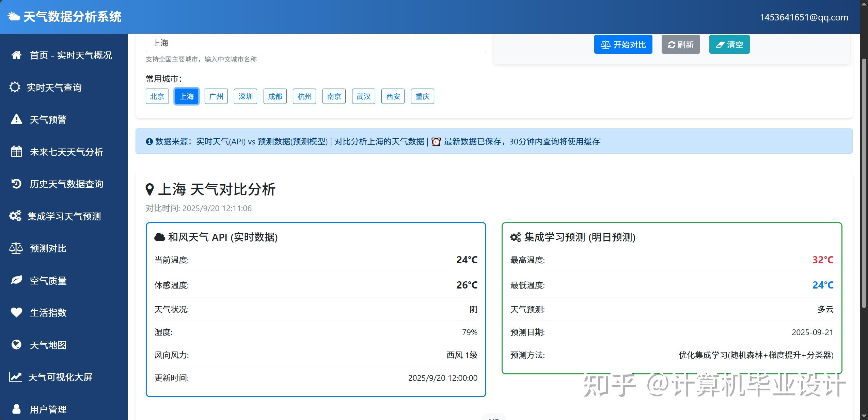The height and width of the screenshot is (420, 868).
Task: Clear results with the 清空 button
Action: click(729, 44)
